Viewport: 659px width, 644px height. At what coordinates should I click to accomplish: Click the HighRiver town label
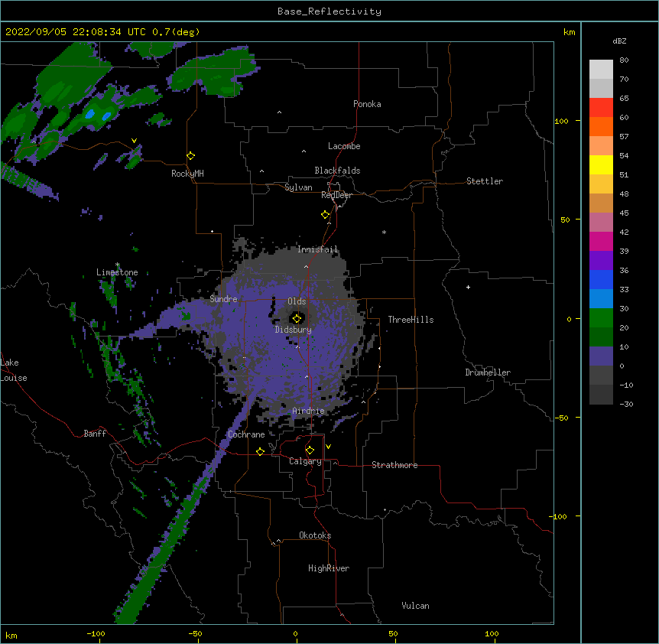(x=329, y=568)
